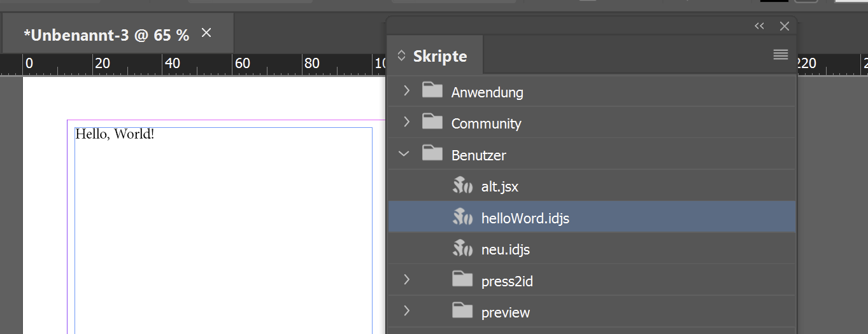868x334 pixels.
Task: Select the press2id folder label
Action: click(x=507, y=281)
